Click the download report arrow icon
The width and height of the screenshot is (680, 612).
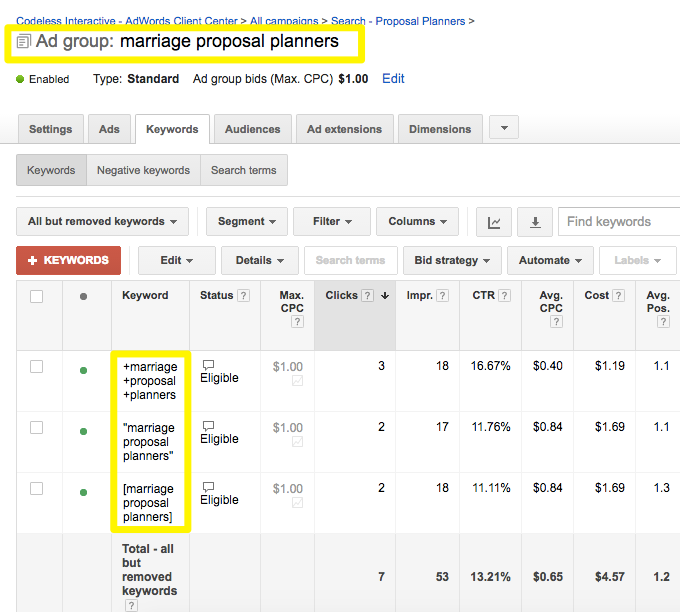pyautogui.click(x=535, y=222)
